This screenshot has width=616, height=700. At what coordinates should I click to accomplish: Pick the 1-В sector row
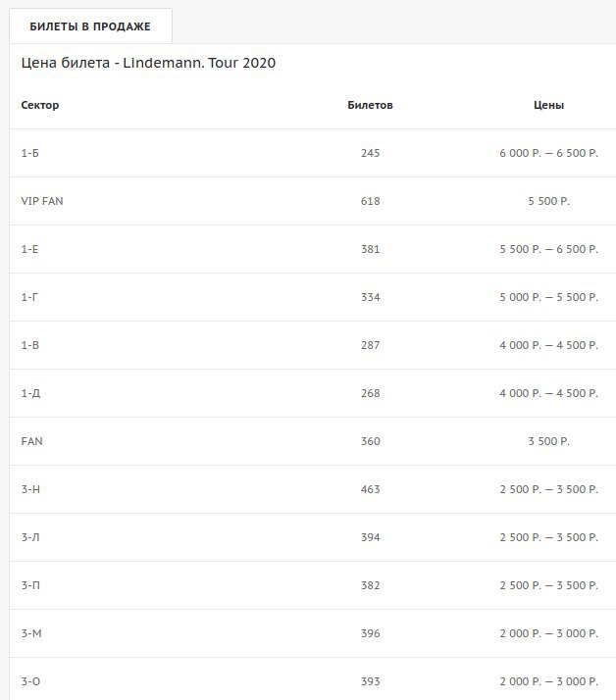coord(313,345)
